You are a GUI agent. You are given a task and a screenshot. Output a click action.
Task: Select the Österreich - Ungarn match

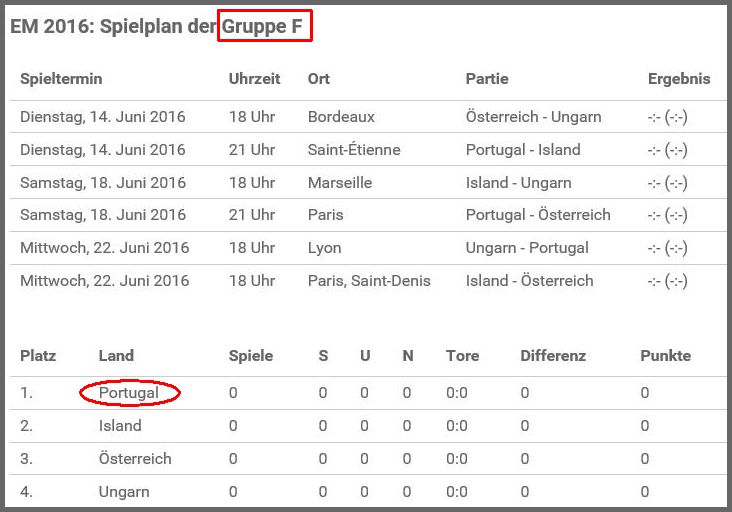534,117
